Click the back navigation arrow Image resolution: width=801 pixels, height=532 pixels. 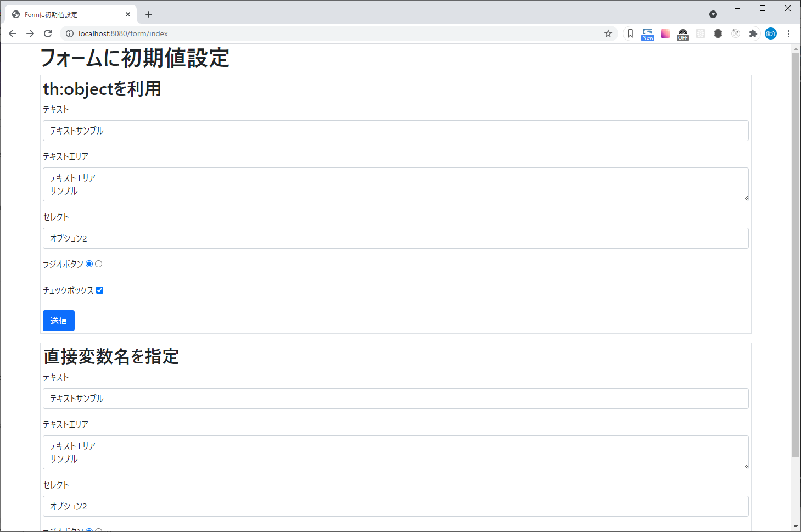(13, 33)
